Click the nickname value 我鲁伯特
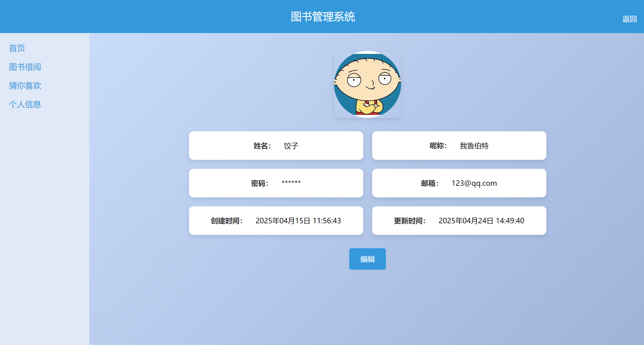This screenshot has height=345, width=644. pos(474,146)
